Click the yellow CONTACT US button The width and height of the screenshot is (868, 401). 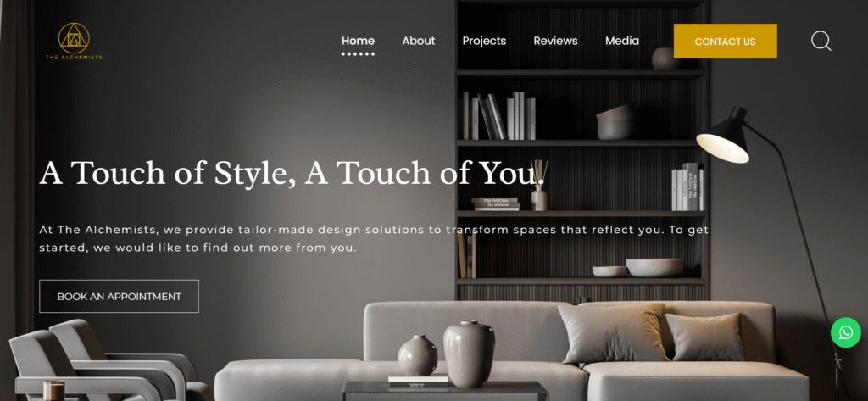tap(726, 41)
